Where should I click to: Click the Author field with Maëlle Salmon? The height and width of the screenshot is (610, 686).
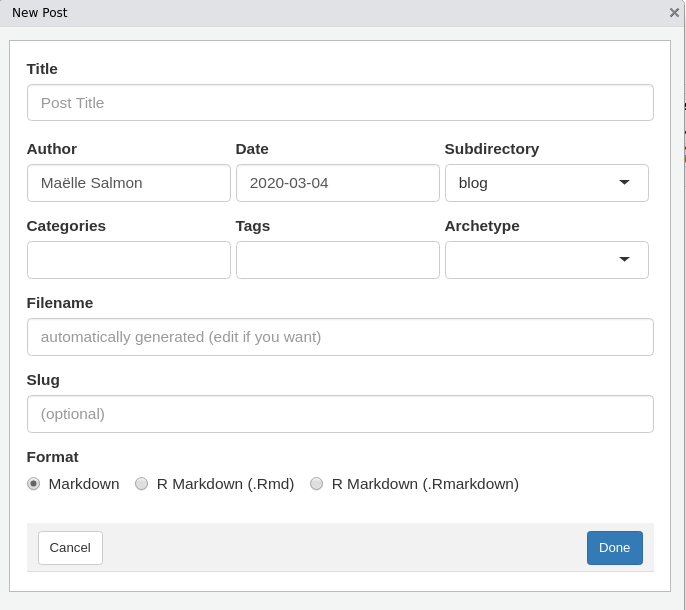[x=129, y=183]
